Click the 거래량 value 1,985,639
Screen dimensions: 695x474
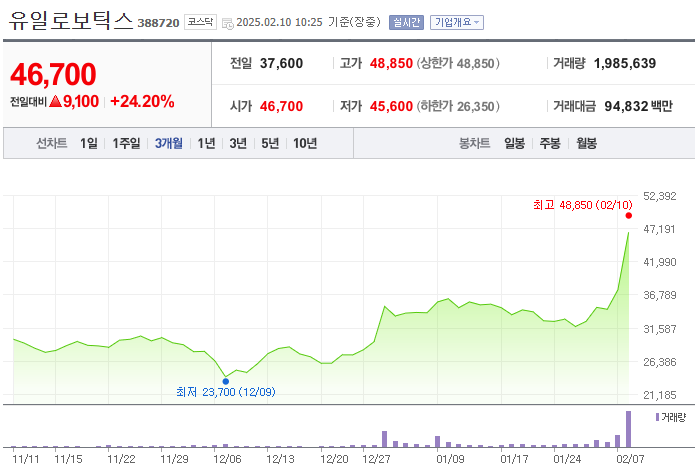625,63
